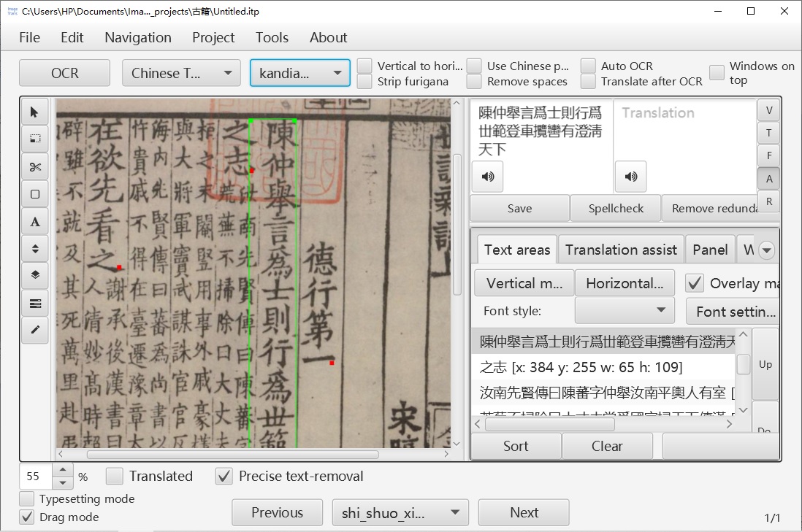Click the horizontal lines list tool
Image resolution: width=802 pixels, height=532 pixels.
click(x=35, y=304)
